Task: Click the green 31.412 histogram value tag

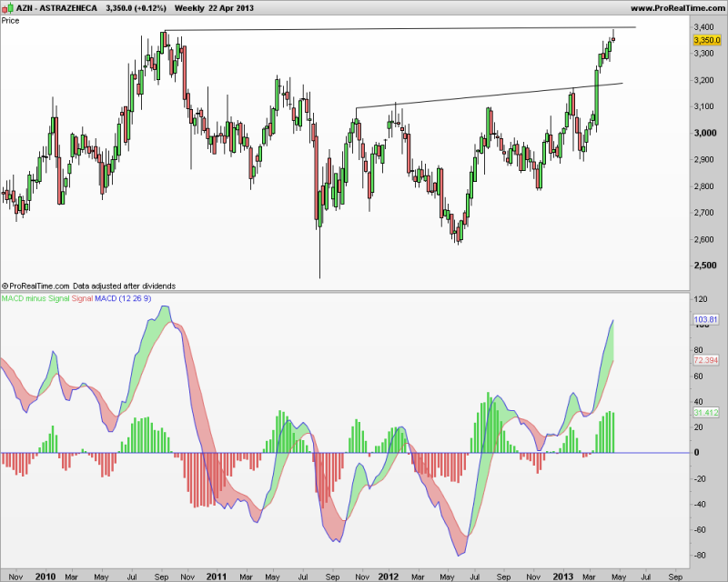Action: pyautogui.click(x=706, y=413)
